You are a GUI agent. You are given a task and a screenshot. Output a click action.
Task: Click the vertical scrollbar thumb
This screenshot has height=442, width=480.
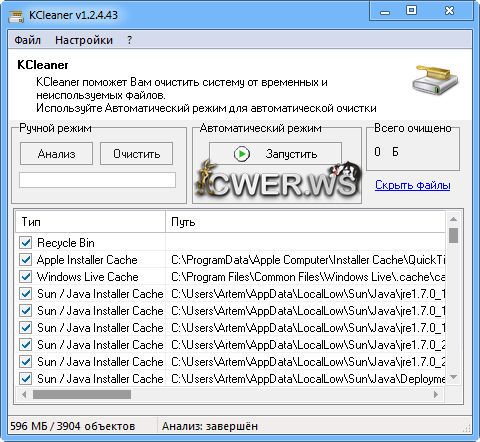pos(453,235)
